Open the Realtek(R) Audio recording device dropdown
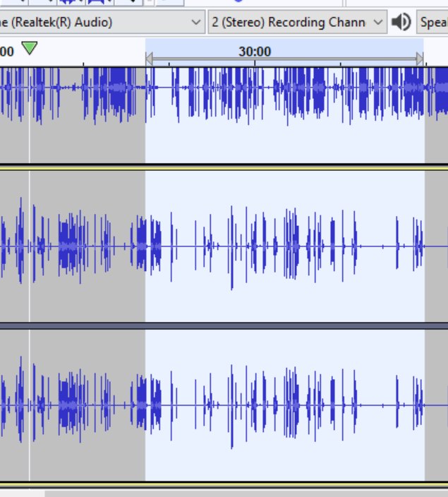Viewport: 448px width, 497px height. click(102, 22)
